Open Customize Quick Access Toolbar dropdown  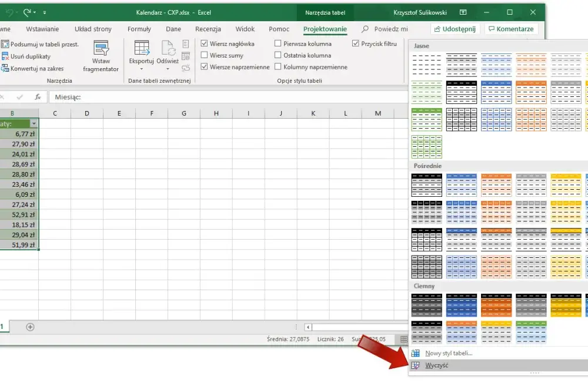click(45, 12)
